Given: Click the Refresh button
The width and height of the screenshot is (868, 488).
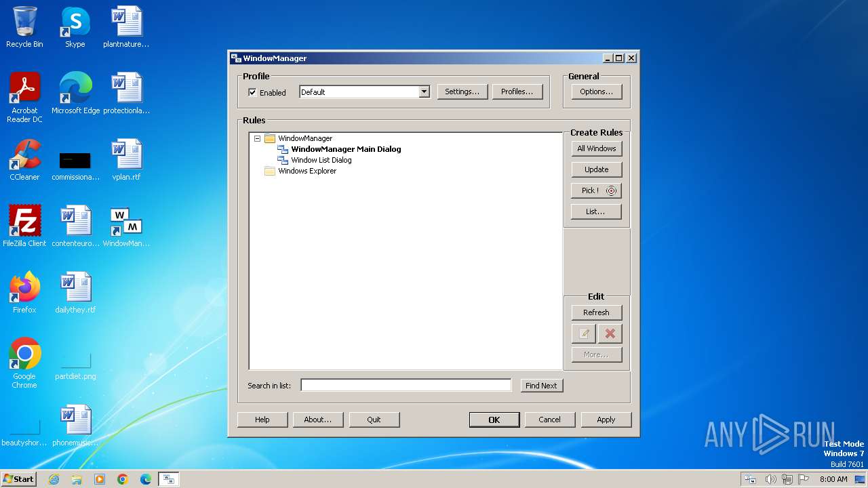Looking at the screenshot, I should pos(596,312).
